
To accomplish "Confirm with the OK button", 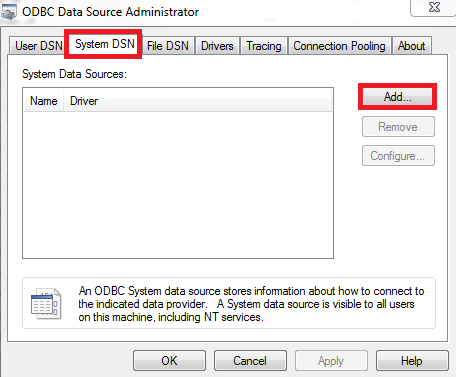I will coord(169,361).
